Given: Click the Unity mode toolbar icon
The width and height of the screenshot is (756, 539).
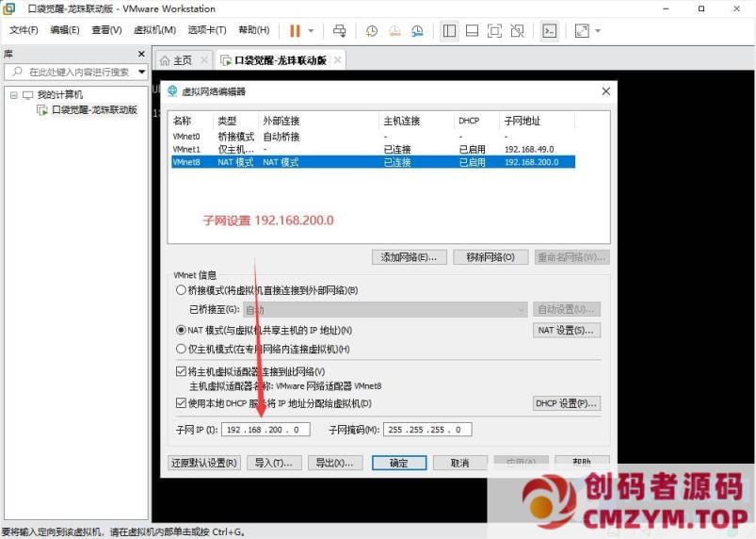Looking at the screenshot, I should click(518, 31).
